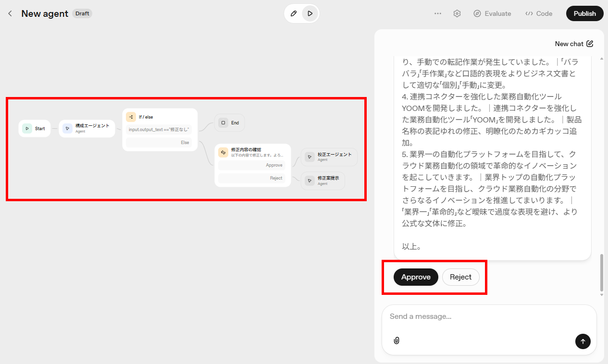Screen dimensions: 608x364
Task: Select the 校正エージェント agent node
Action: pyautogui.click(x=329, y=157)
